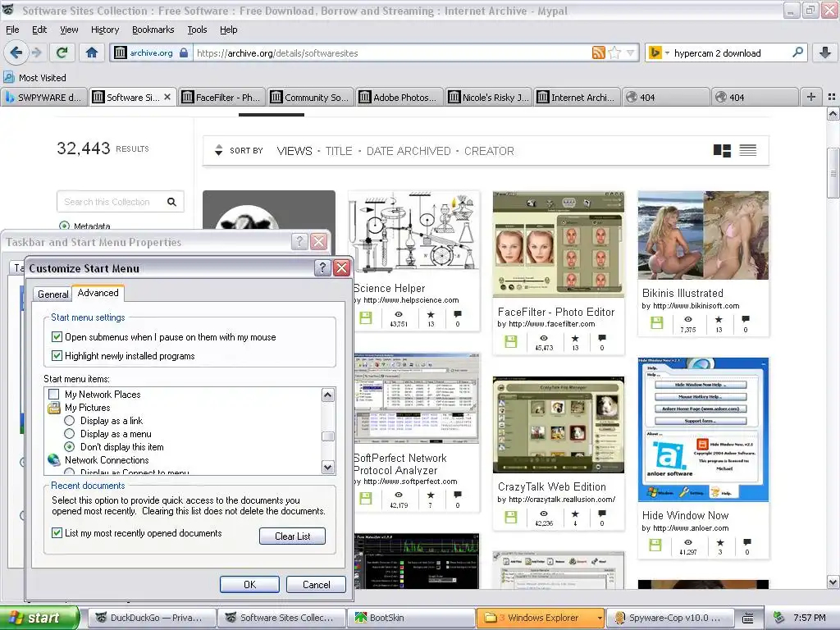840x630 pixels.
Task: Switch to list view icon
Action: pos(748,151)
